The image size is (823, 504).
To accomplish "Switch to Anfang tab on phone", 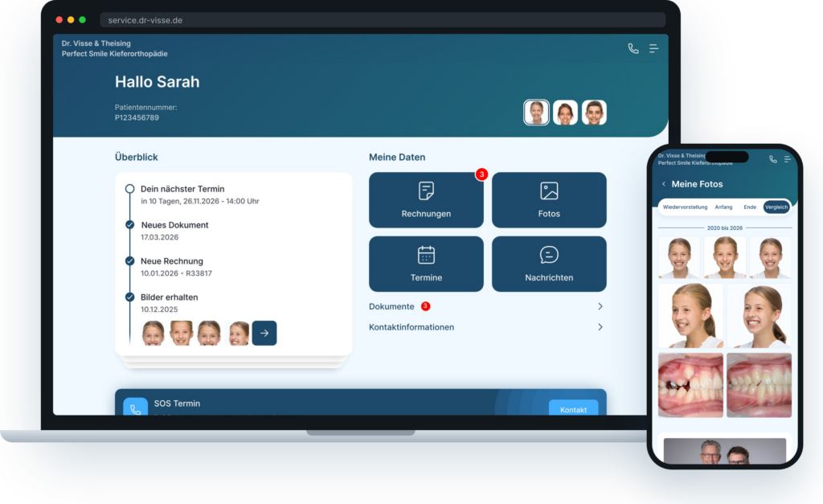I will [723, 207].
